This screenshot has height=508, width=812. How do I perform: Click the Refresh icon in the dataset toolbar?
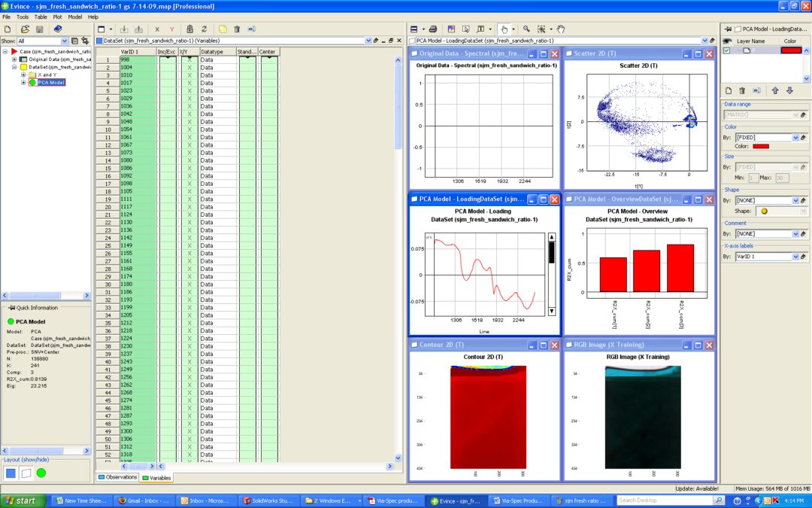pos(203,29)
